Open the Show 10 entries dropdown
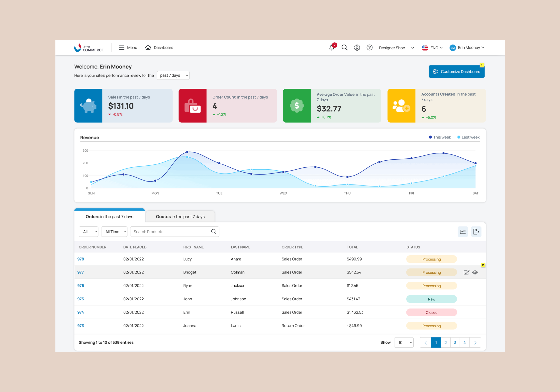560x392 pixels. [404, 342]
